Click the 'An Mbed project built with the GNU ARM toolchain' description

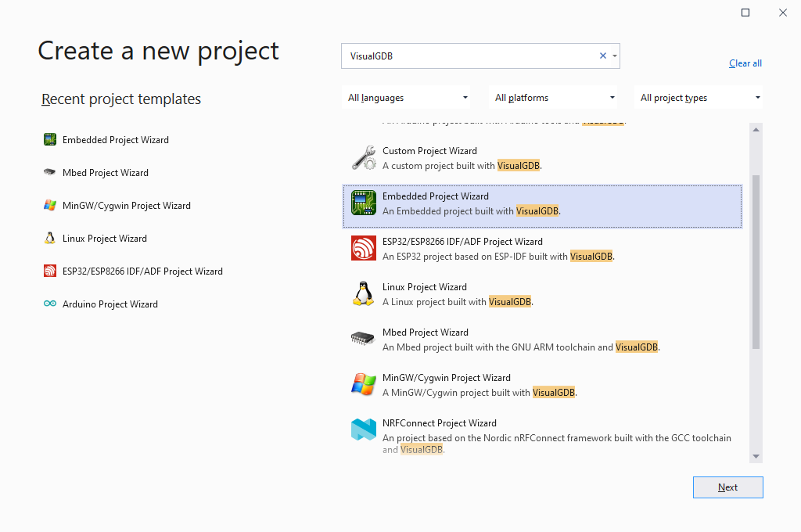[x=521, y=347]
